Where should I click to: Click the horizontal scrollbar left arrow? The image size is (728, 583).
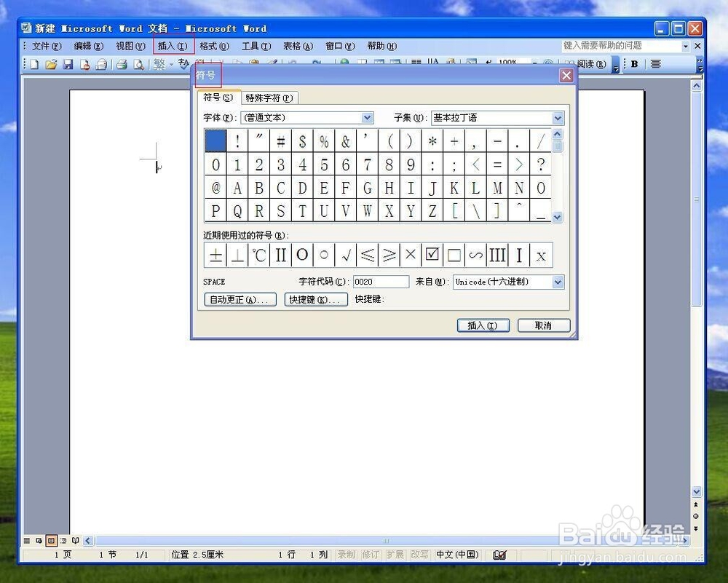point(88,541)
